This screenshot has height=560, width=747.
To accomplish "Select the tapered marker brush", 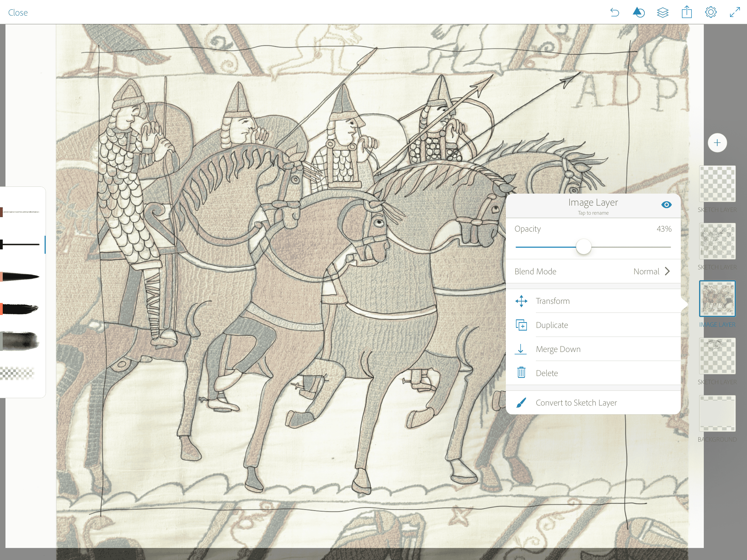I will [x=20, y=277].
